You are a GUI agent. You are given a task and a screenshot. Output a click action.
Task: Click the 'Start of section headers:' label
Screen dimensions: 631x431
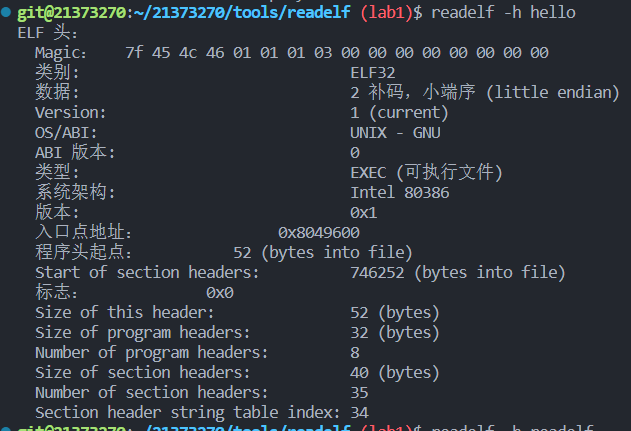(147, 272)
